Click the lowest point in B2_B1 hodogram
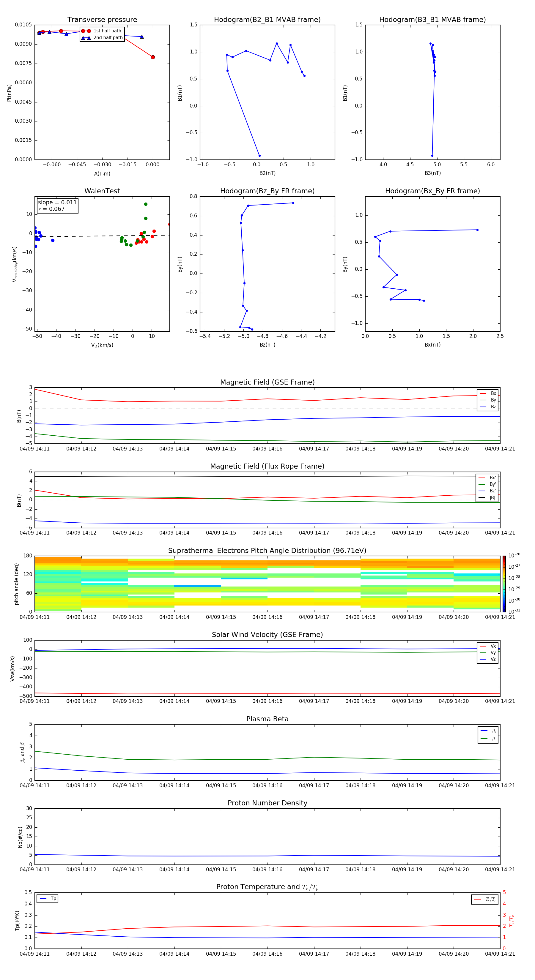The width and height of the screenshot is (535, 980). (259, 156)
